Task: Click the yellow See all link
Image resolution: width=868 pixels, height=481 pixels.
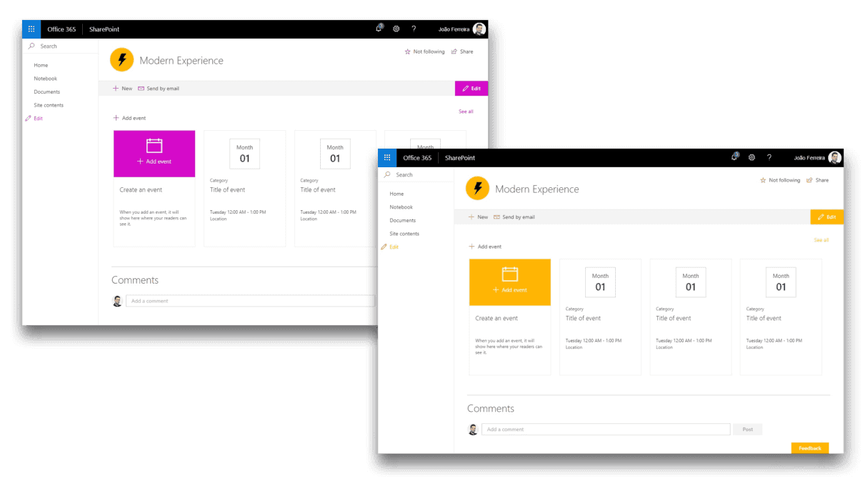Action: (x=821, y=240)
